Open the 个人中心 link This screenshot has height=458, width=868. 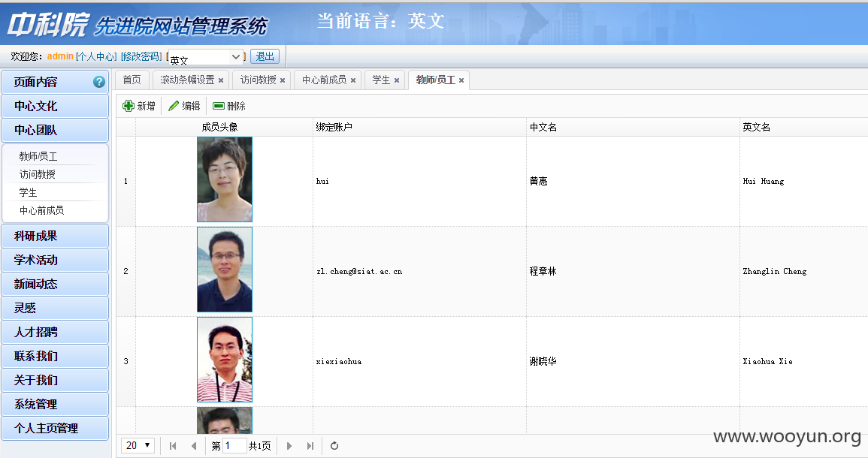96,56
